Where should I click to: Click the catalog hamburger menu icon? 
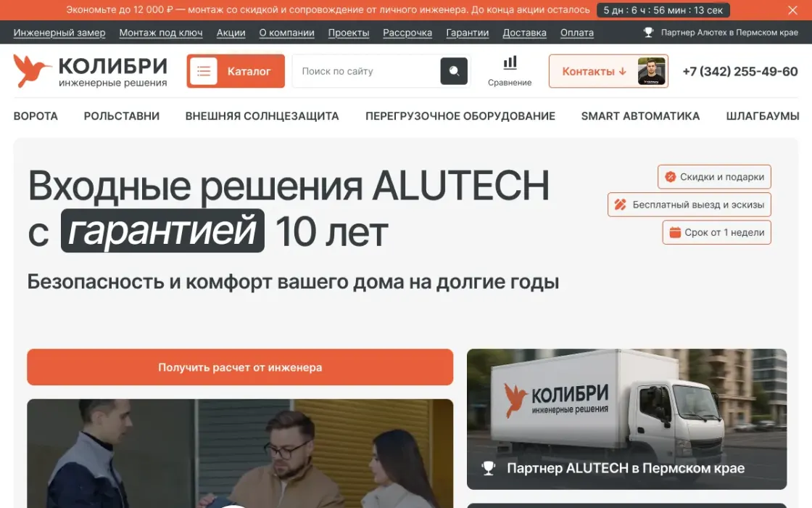pos(204,71)
